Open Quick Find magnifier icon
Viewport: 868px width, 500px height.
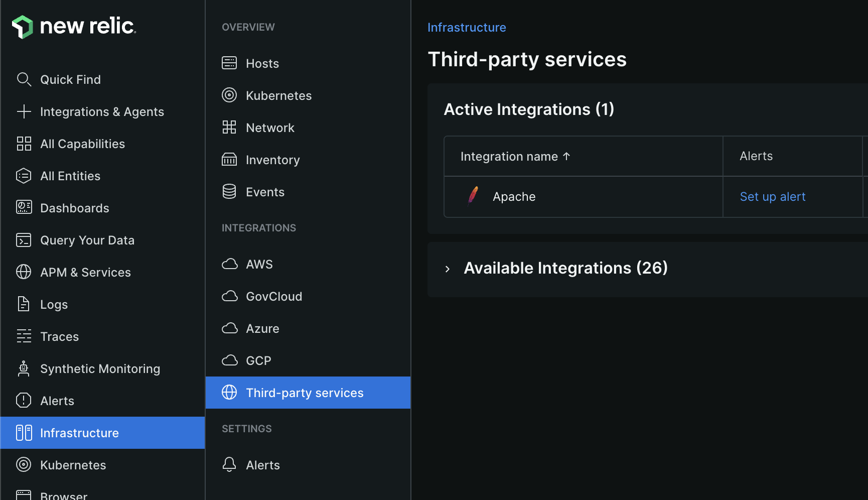(24, 79)
